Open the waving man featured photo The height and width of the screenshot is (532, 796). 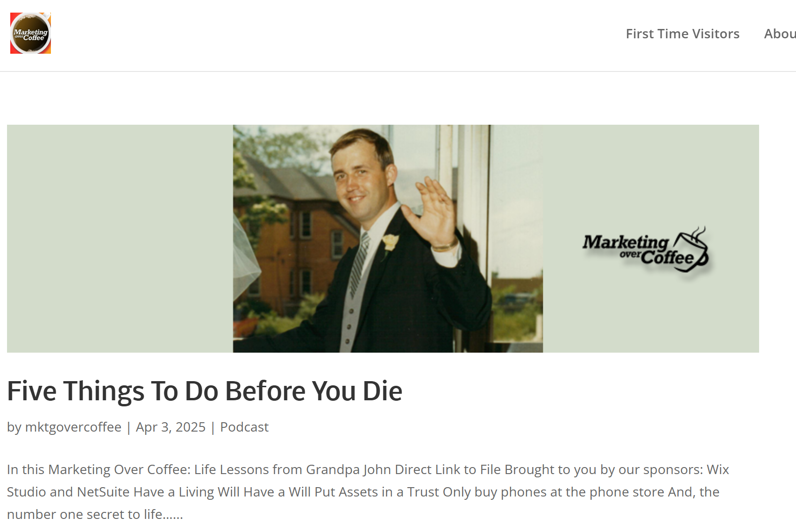point(388,238)
